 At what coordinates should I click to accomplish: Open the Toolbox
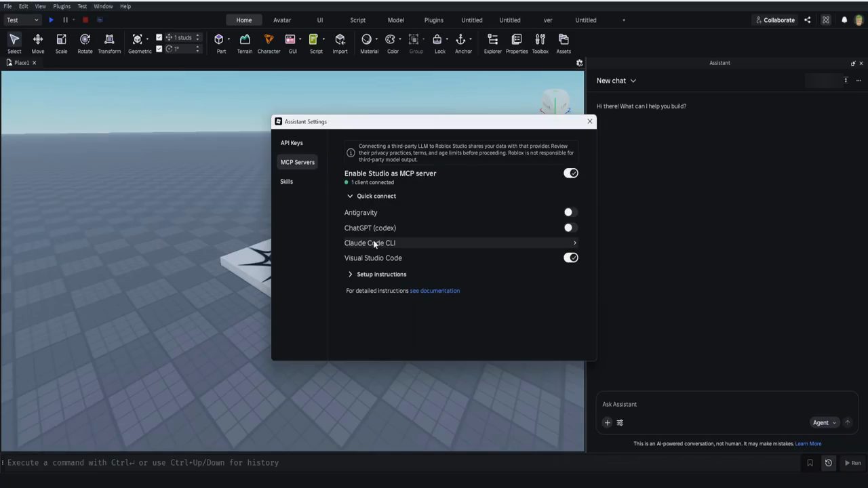(x=540, y=43)
